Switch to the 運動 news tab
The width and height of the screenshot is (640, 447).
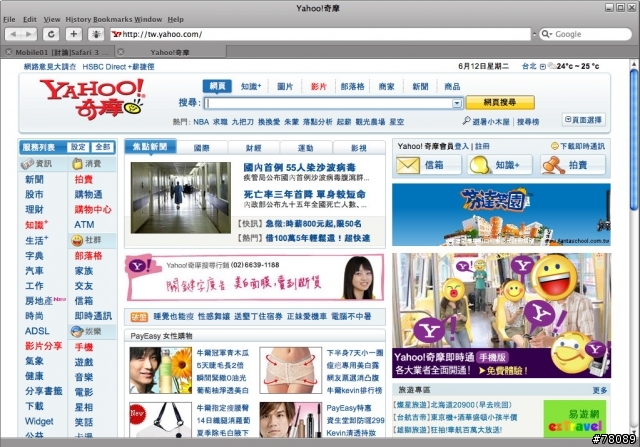(x=305, y=148)
